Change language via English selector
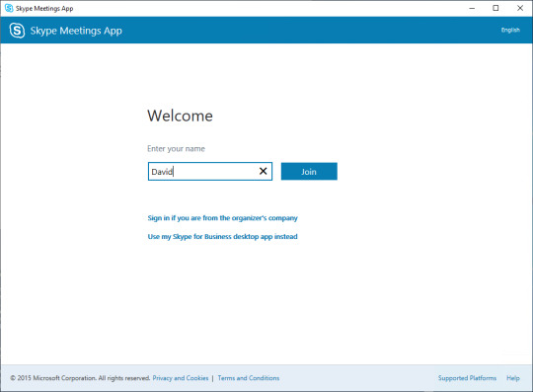 pyautogui.click(x=510, y=30)
